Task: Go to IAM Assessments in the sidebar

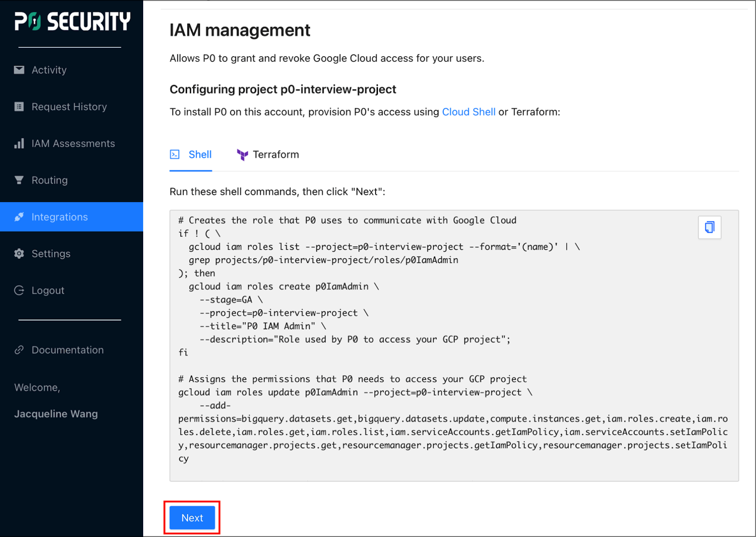Action: [73, 144]
